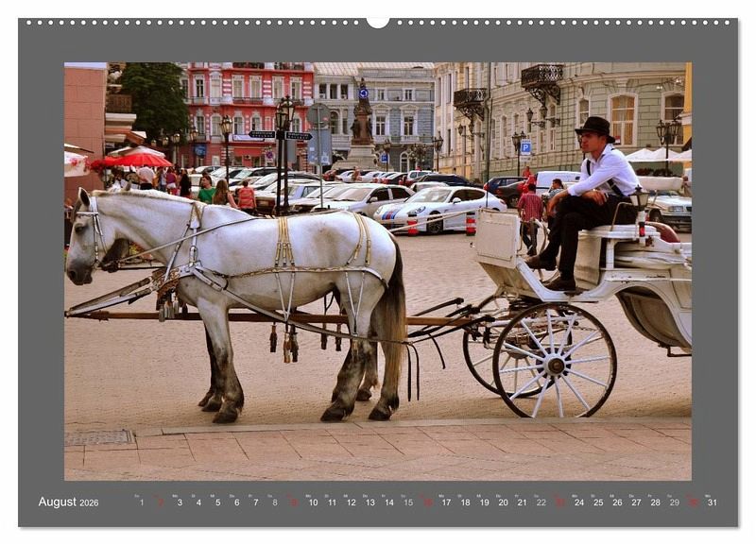Click the coachman's black hat
This screenshot has width=756, height=545.
pos(595,128)
